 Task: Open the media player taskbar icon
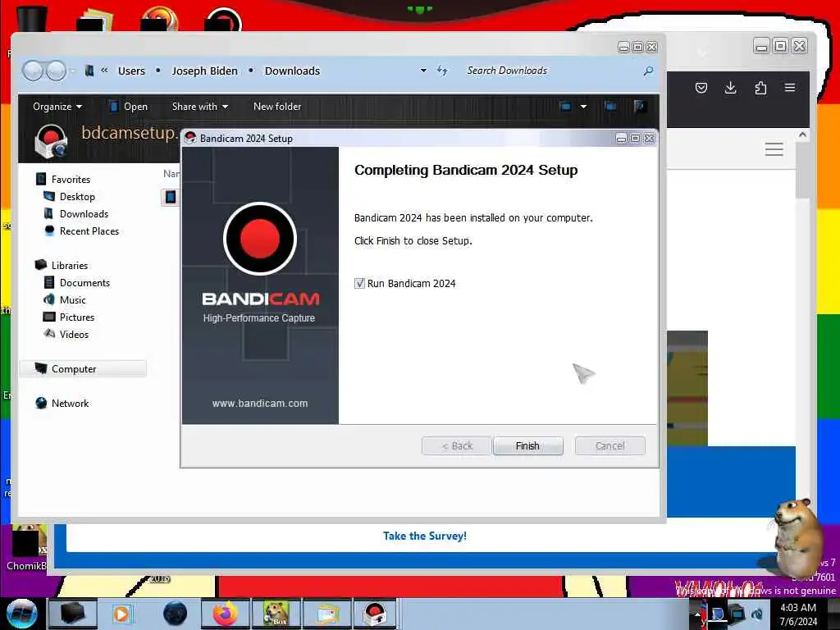point(121,614)
